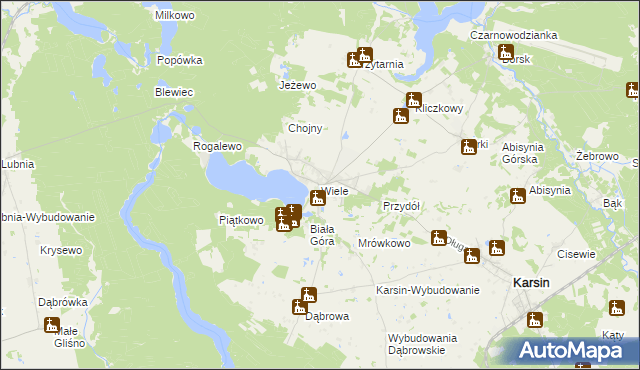Click the Wybudowania Dąbrowskie label
This screenshot has width=640, height=370.
coord(422,344)
